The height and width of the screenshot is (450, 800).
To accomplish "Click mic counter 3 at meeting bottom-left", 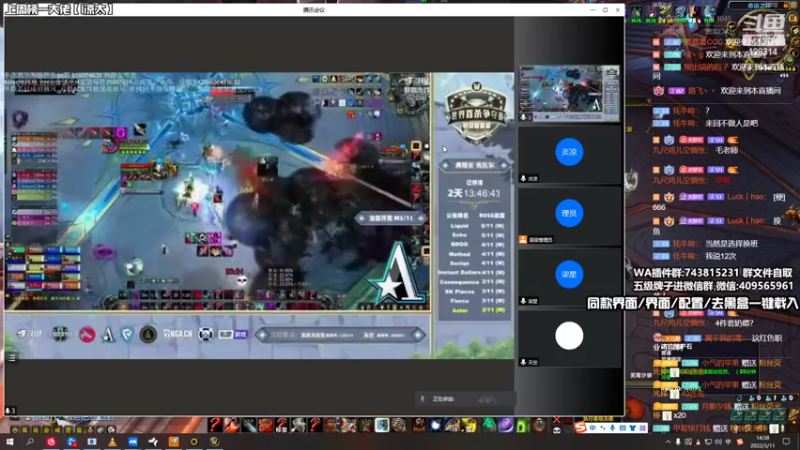I will [x=10, y=410].
